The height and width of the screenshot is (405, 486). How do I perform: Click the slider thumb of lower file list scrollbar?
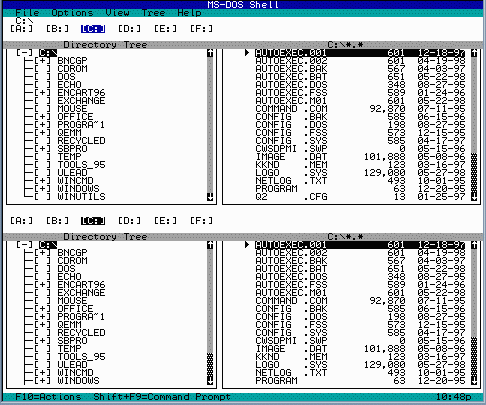[x=474, y=357]
